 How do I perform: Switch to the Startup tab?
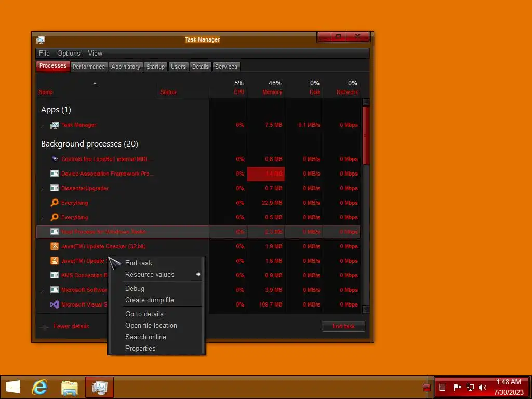(155, 66)
